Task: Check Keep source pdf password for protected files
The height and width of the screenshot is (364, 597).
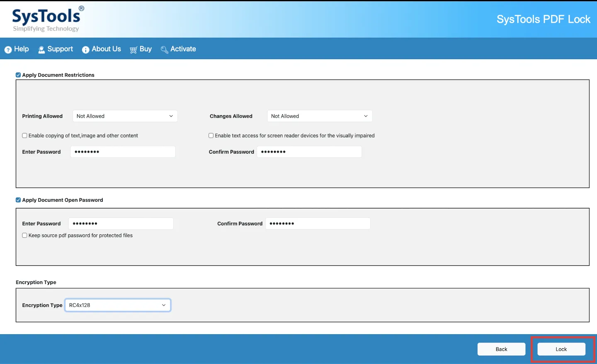Action: click(x=25, y=235)
